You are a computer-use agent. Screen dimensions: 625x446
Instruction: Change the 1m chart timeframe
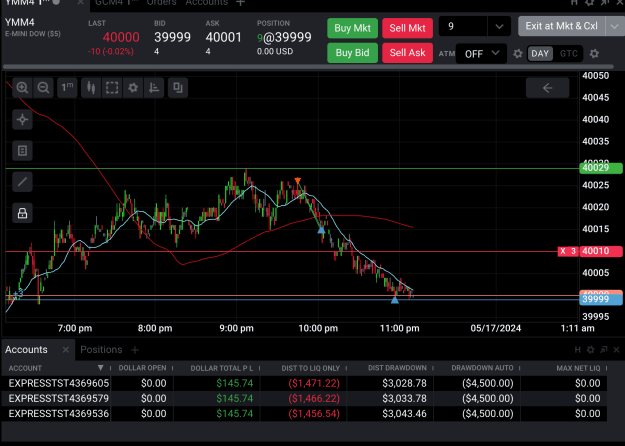[x=67, y=88]
